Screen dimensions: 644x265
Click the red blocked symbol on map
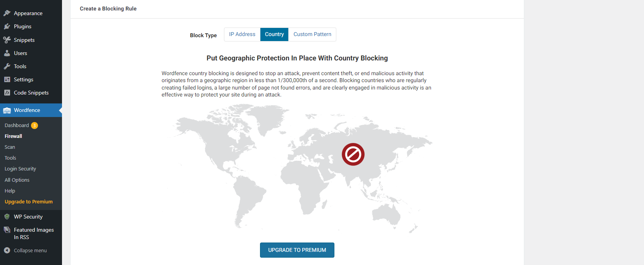pyautogui.click(x=353, y=155)
